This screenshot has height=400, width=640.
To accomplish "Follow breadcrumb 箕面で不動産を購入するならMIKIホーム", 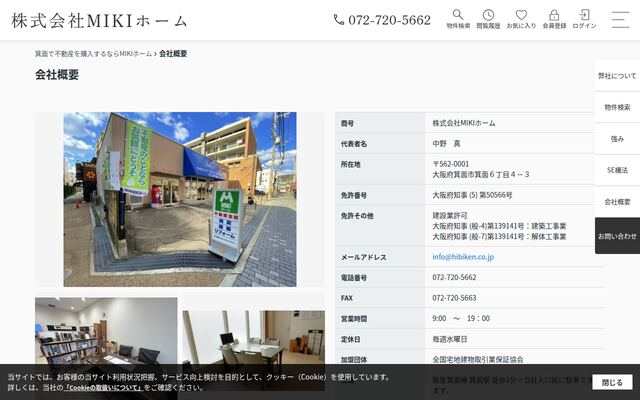I will [93, 53].
